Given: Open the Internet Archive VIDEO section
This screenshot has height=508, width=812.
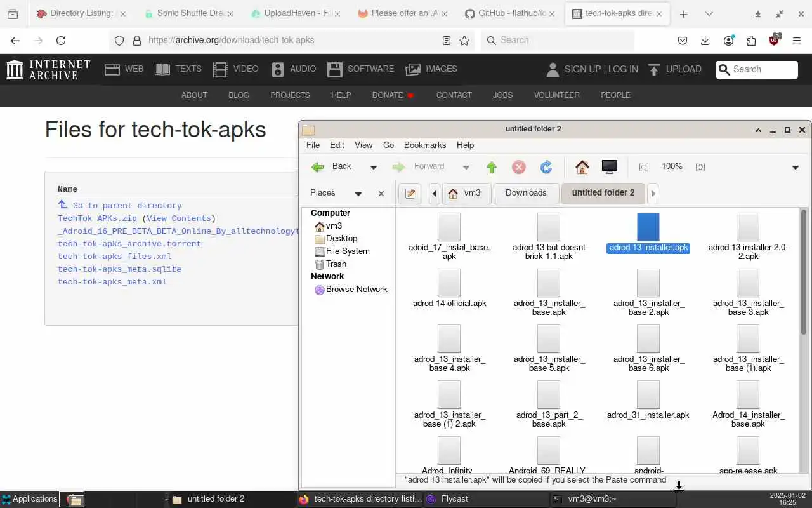Looking at the screenshot, I should click(x=235, y=69).
